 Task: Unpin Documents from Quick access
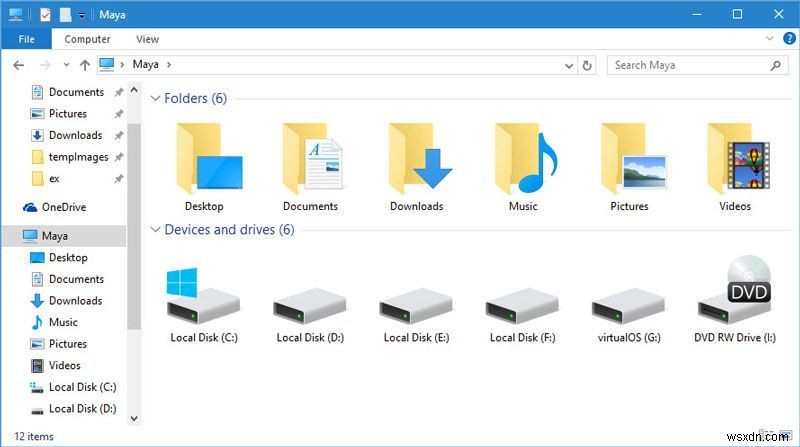pyautogui.click(x=118, y=92)
